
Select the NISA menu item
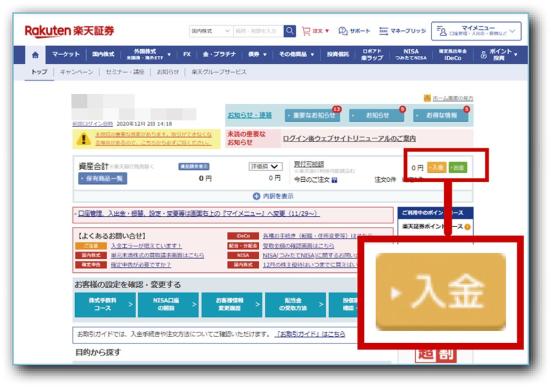coord(410,54)
